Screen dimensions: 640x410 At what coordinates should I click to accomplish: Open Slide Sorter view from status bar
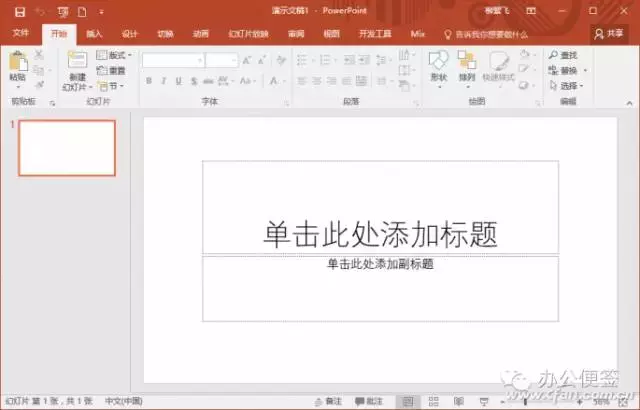click(x=433, y=401)
